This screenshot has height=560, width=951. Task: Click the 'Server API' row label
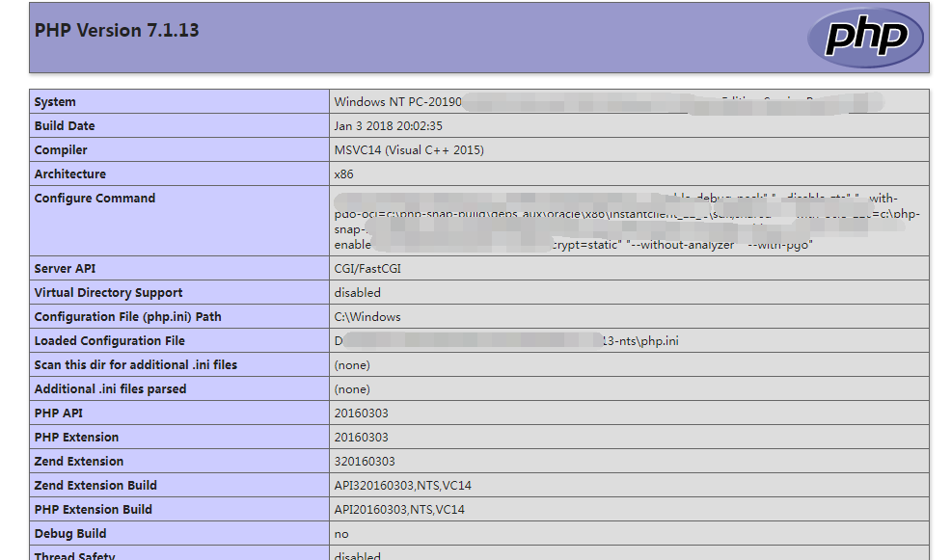click(65, 269)
